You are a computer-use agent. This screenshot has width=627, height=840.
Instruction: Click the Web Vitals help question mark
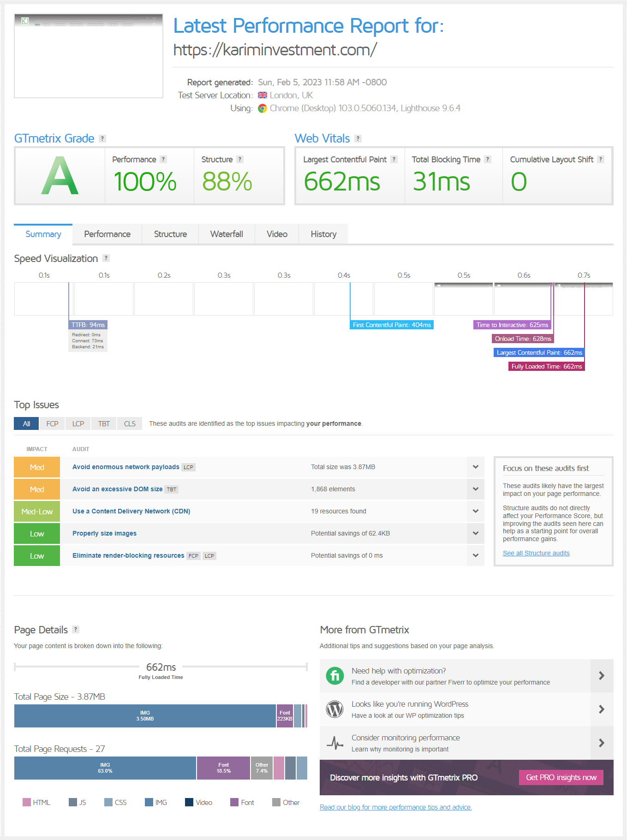pos(358,138)
